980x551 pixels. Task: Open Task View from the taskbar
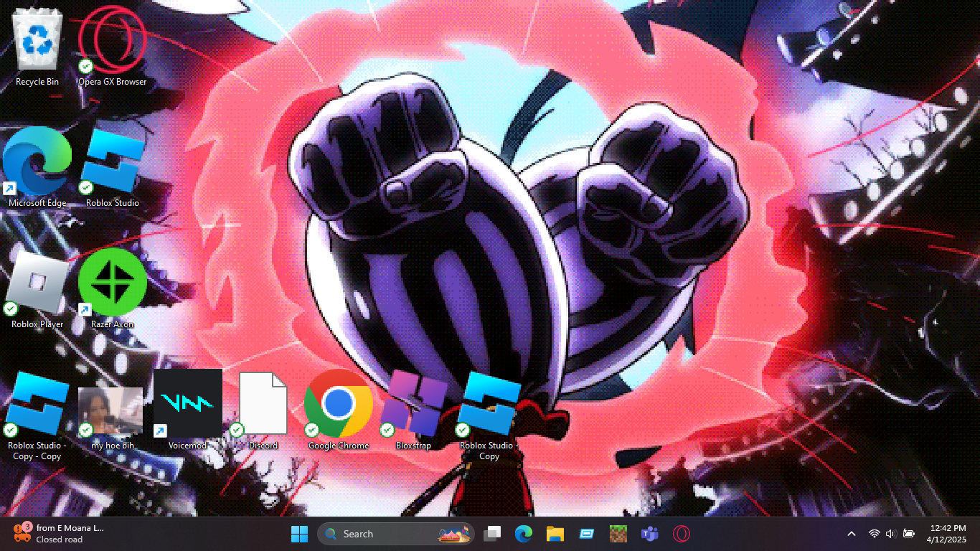tap(492, 534)
